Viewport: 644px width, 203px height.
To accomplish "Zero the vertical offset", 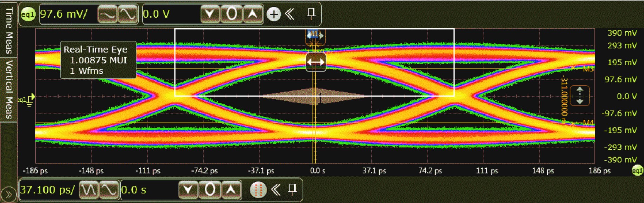I will click(231, 14).
